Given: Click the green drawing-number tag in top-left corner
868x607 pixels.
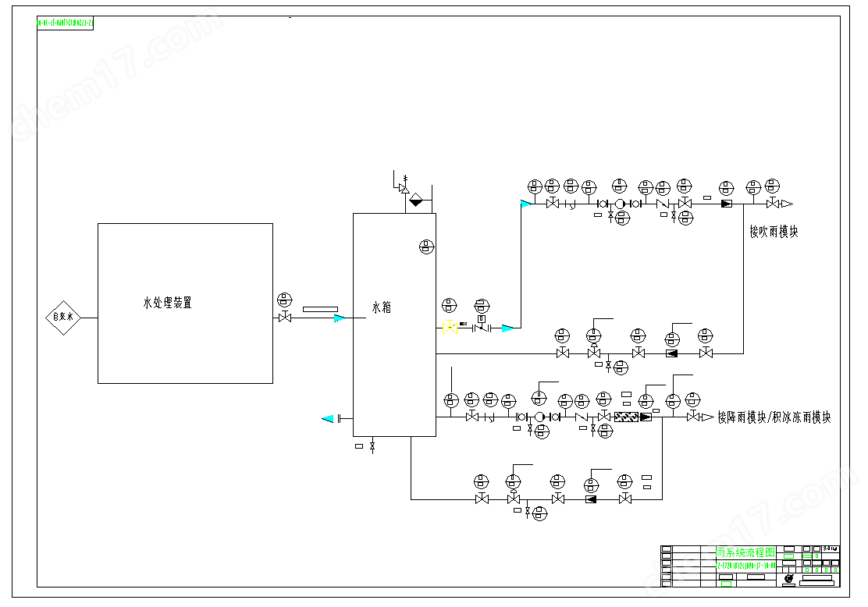Looking at the screenshot, I should 65,23.
